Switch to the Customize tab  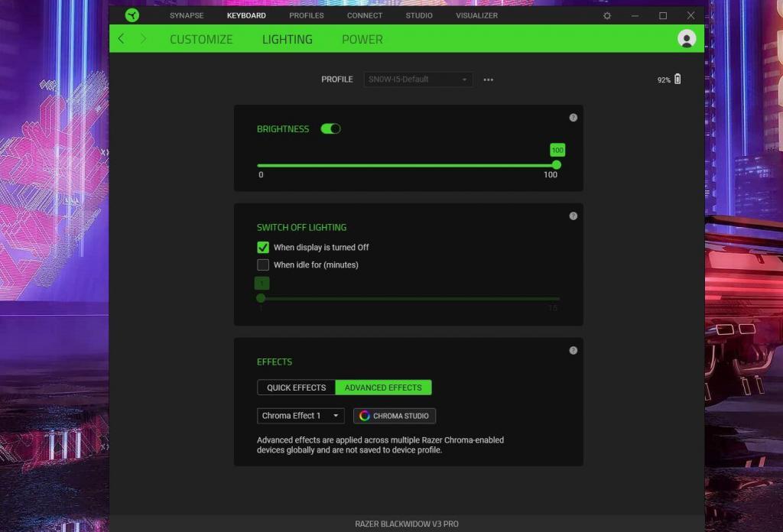201,39
